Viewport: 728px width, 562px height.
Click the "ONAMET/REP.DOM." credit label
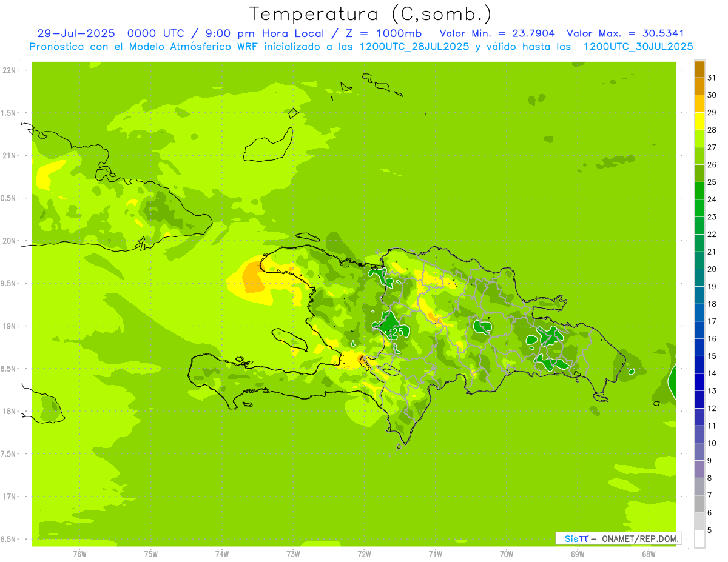pyautogui.click(x=641, y=538)
